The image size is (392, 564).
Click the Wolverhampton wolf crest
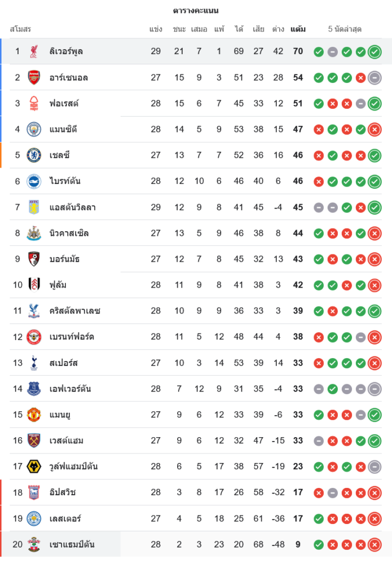pyautogui.click(x=34, y=467)
